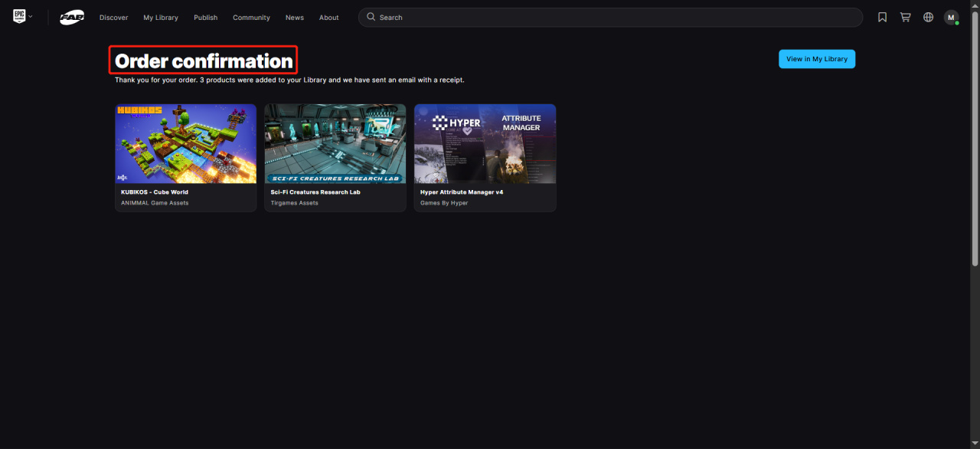980x449 pixels.
Task: Open the user profile avatar M
Action: [951, 17]
